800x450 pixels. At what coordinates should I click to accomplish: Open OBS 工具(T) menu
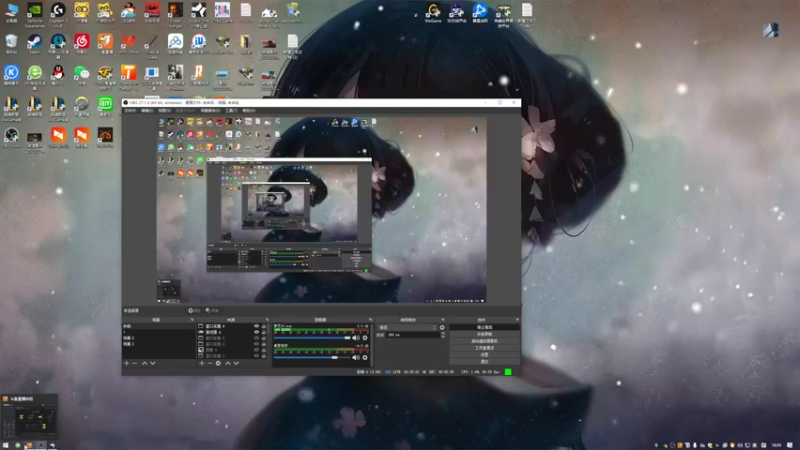pyautogui.click(x=231, y=111)
